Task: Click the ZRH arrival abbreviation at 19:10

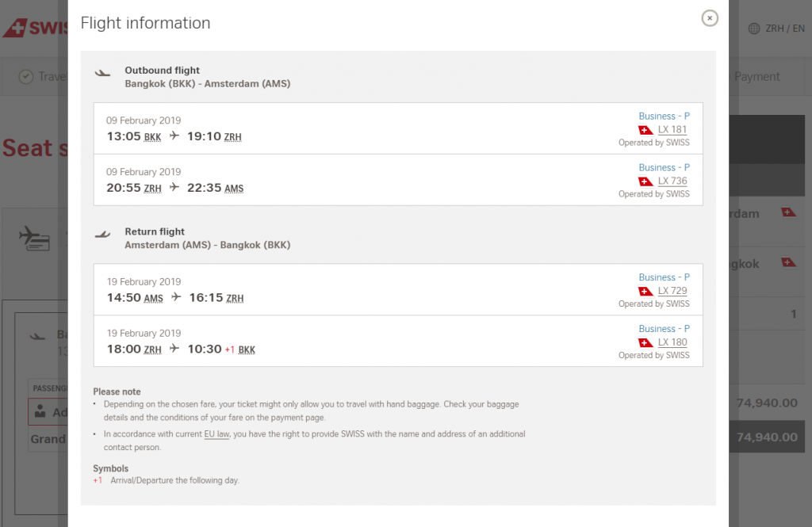Action: point(232,137)
